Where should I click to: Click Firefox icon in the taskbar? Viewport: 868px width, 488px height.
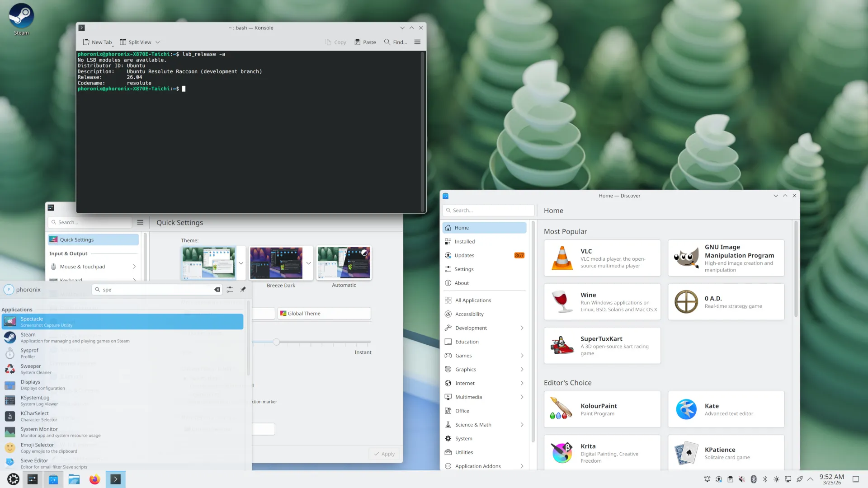click(x=94, y=479)
